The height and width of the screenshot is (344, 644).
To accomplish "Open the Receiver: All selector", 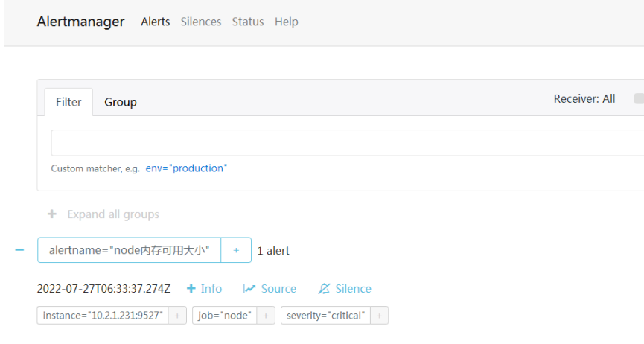I will (584, 98).
